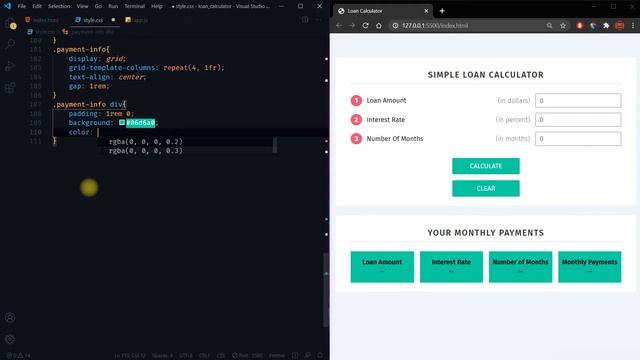Close the Loan Calculator browser tab
640x360 pixels.
[x=426, y=11]
